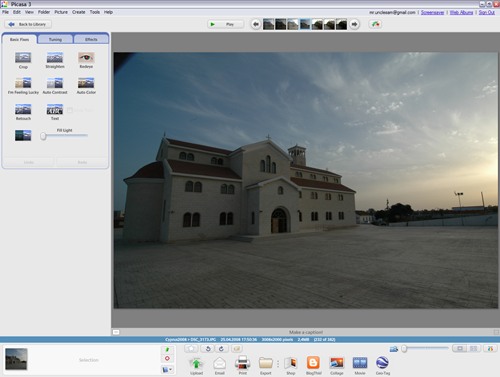Click Back to Library button
The width and height of the screenshot is (500, 377).
(28, 24)
